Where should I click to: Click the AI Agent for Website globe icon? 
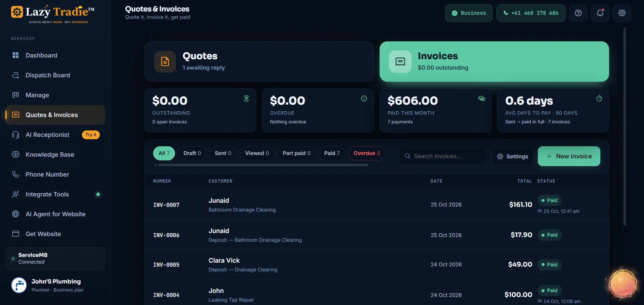click(15, 214)
